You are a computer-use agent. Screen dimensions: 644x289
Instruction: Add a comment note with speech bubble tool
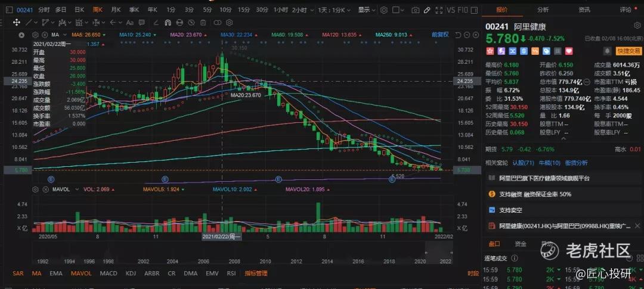coord(141,23)
